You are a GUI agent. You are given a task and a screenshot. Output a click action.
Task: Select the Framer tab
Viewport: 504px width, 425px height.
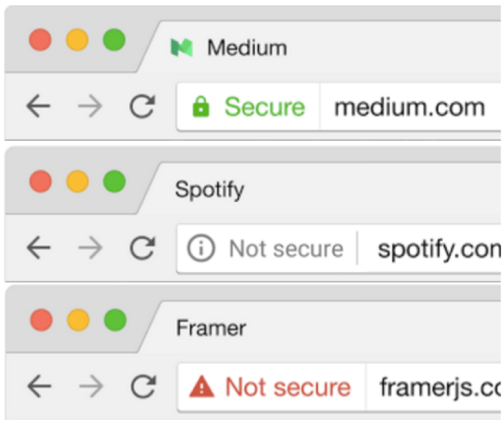[211, 328]
